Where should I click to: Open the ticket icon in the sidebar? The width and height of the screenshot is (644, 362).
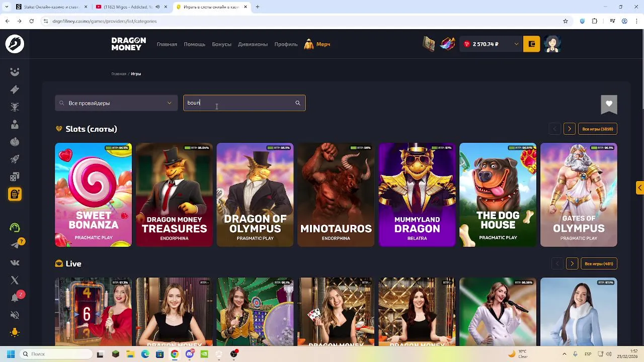point(15,89)
